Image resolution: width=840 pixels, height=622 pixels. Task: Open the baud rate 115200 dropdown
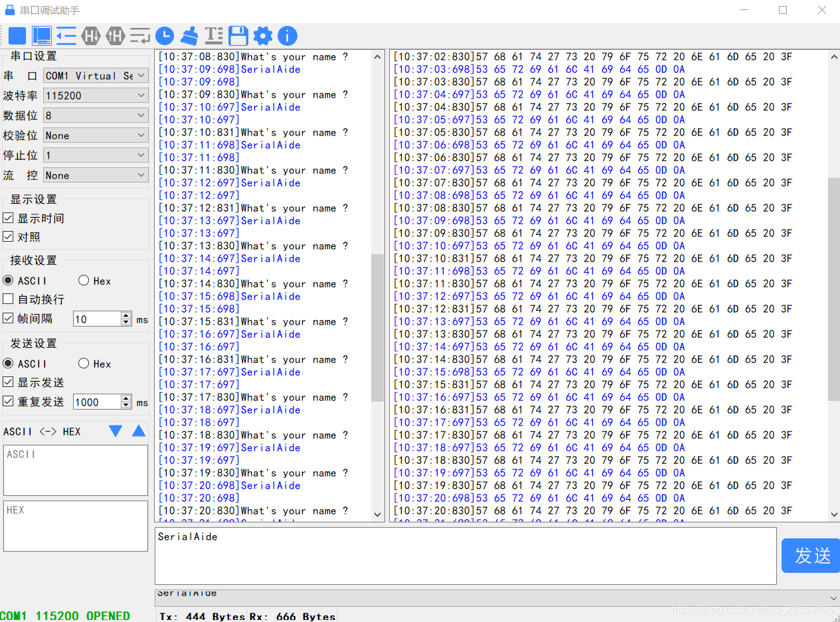coord(96,96)
